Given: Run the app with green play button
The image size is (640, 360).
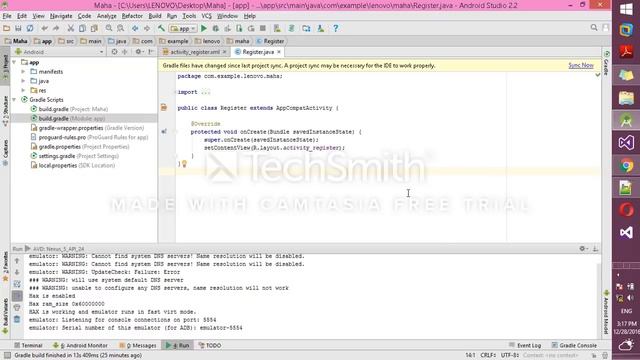Looking at the screenshot, I should tap(204, 28).
